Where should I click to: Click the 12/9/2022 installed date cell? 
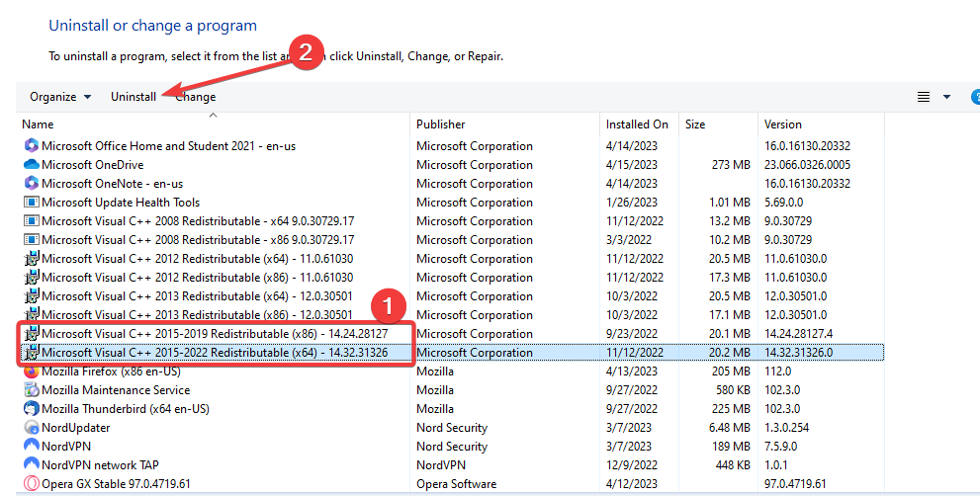pyautogui.click(x=631, y=464)
